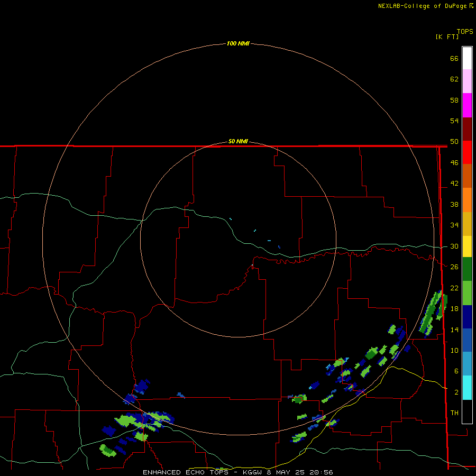Click the "10" scale label

[454, 350]
